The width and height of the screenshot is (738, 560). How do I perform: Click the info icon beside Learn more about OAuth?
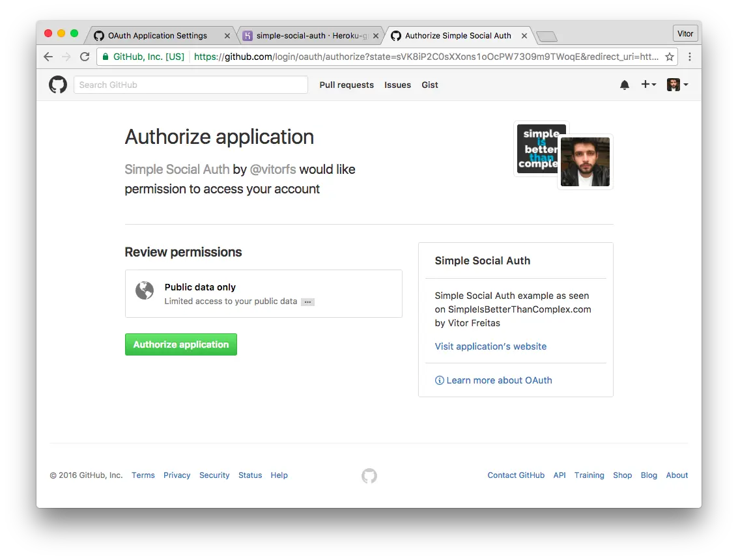click(x=440, y=380)
